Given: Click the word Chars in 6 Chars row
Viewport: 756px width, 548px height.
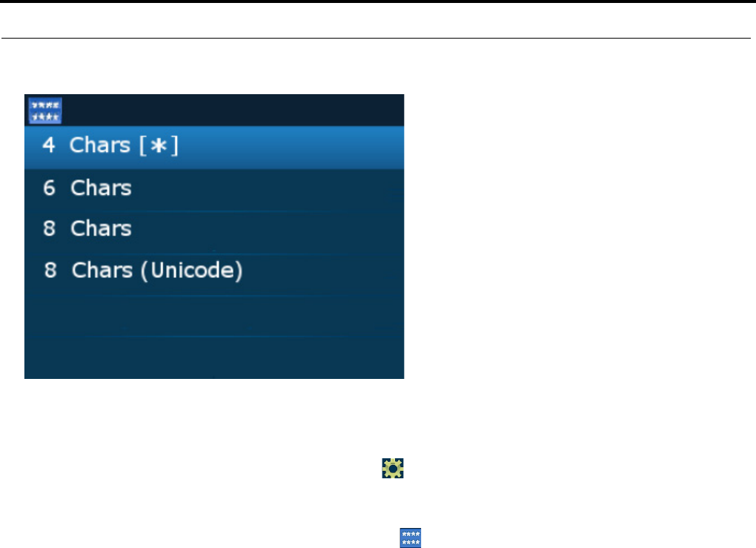Looking at the screenshot, I should (101, 188).
